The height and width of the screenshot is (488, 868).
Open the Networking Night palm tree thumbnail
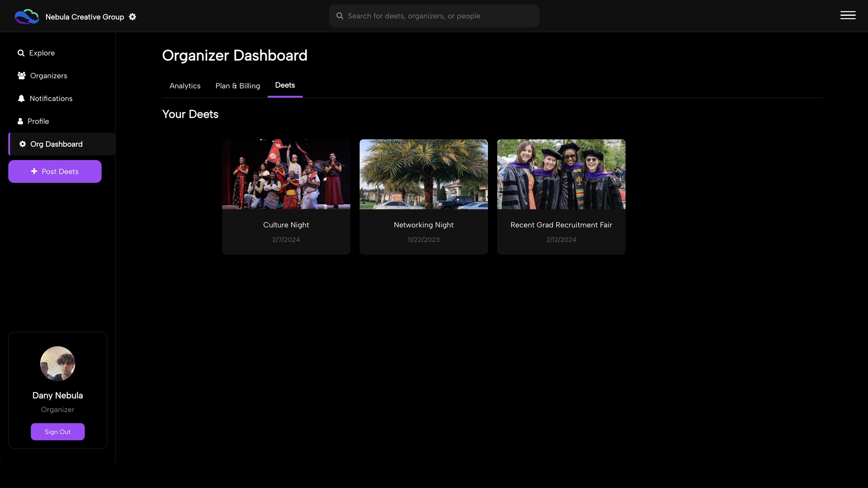(x=424, y=174)
